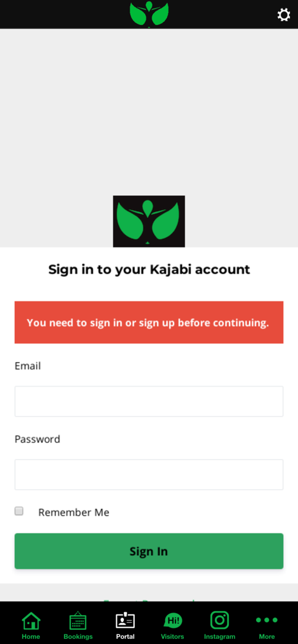Image resolution: width=298 pixels, height=644 pixels.
Task: Tap the leaf logo in the header
Action: point(149,14)
